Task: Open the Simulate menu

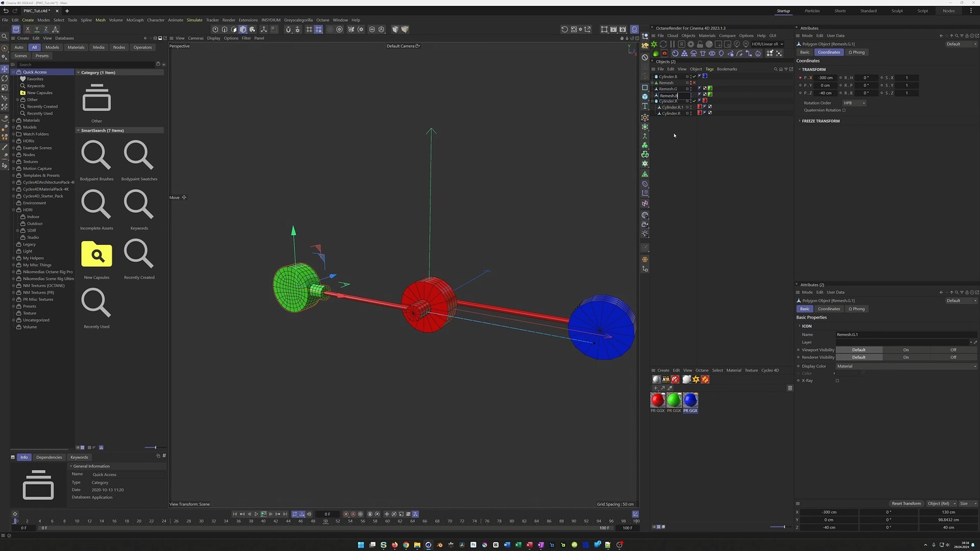Action: [x=195, y=20]
